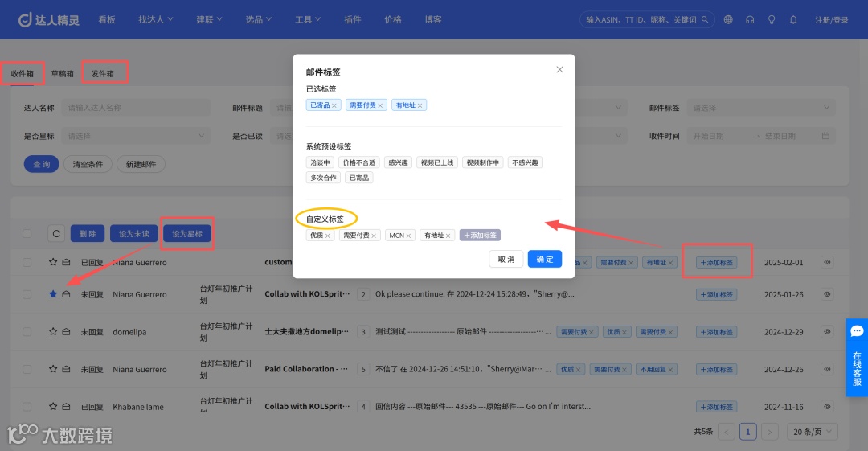Star the 2025-02-01 Niana Guerrero email

[x=53, y=262]
